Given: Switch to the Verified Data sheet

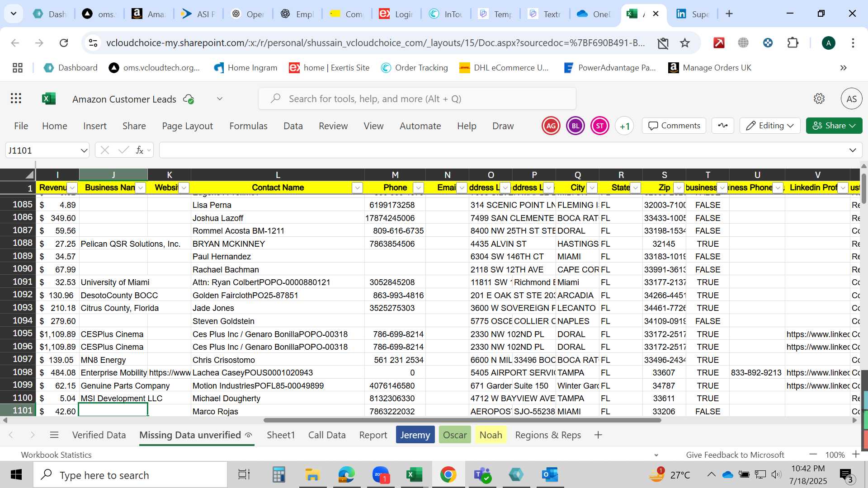Looking at the screenshot, I should [99, 435].
